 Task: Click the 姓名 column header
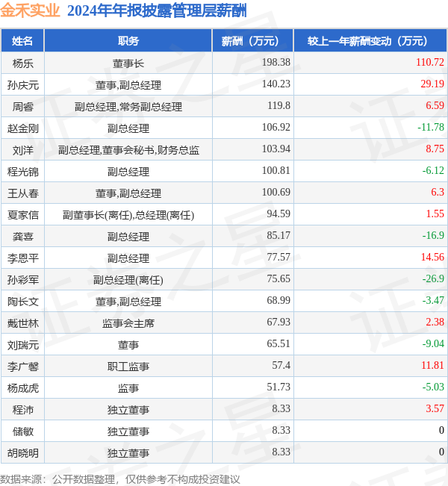point(22,40)
